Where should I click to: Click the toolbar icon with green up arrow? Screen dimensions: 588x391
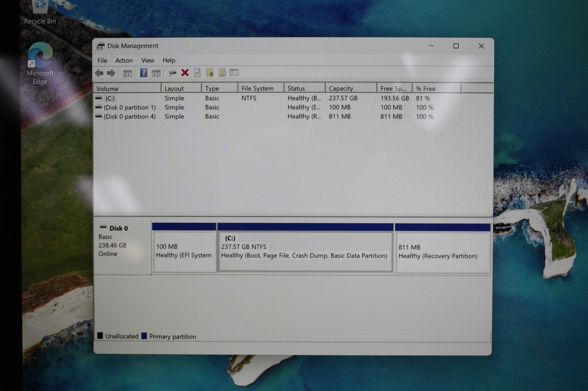[210, 73]
